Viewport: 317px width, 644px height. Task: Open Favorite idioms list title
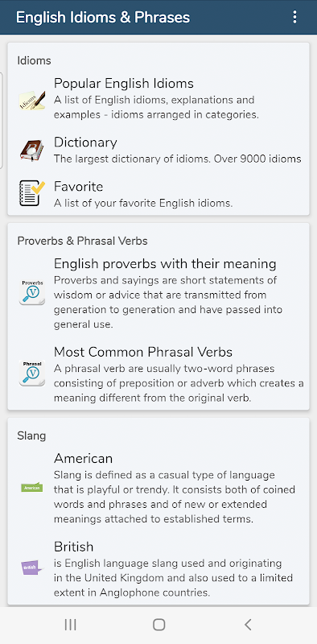coord(78,187)
